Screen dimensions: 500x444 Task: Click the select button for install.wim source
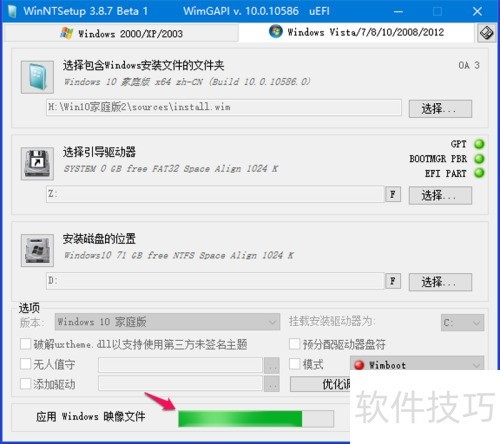pos(440,109)
